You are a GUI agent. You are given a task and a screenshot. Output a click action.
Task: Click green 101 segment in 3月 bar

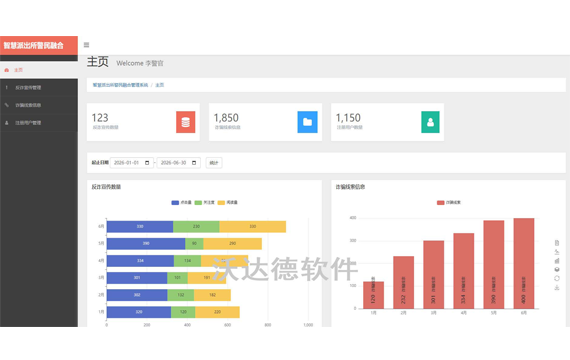coord(177,278)
